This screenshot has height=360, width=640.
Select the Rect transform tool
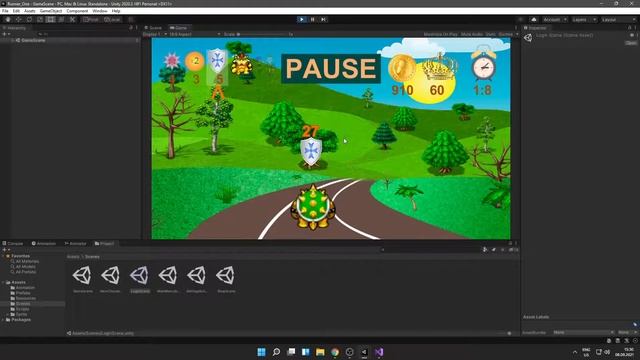pos(51,20)
